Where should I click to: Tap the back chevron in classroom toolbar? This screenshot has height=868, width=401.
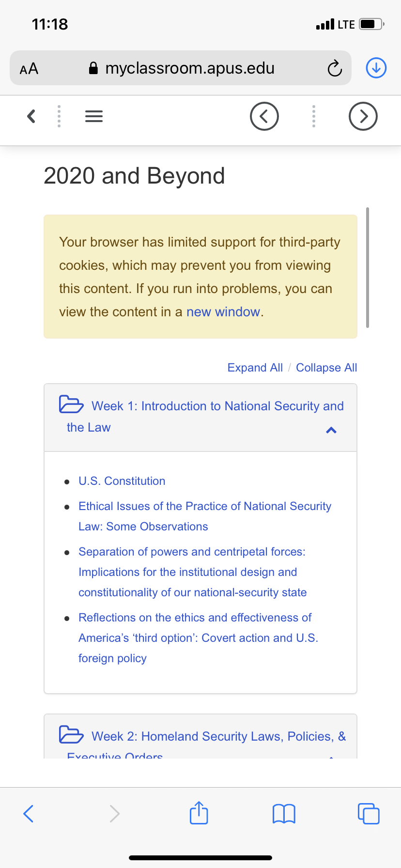point(31,116)
